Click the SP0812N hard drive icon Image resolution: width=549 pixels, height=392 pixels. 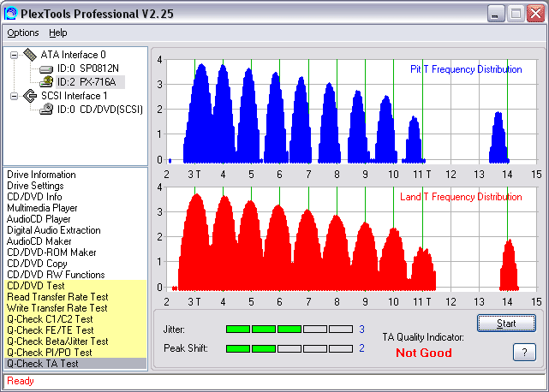(x=46, y=69)
